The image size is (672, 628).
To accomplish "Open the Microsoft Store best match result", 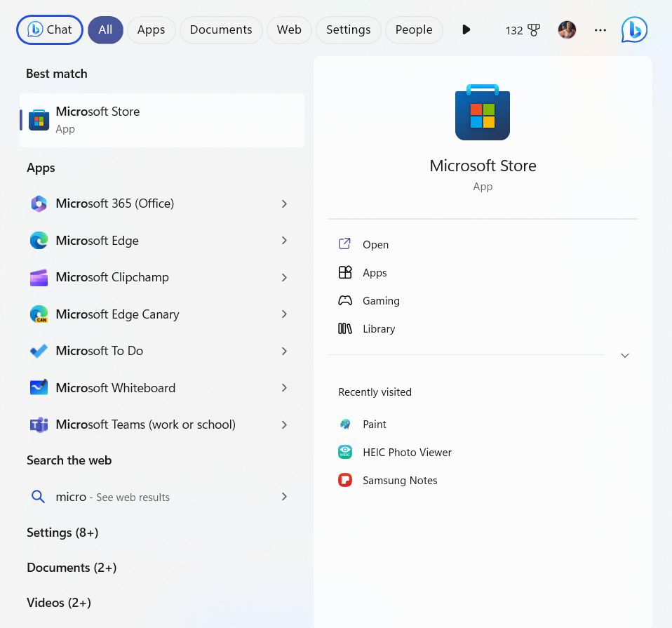I will click(x=162, y=120).
